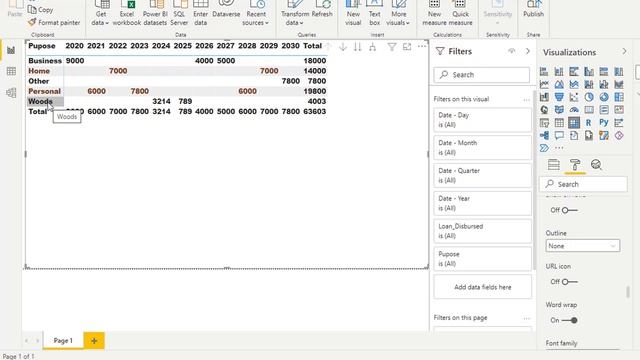
Task: Open Recent sources dropdown
Action: pos(256,14)
